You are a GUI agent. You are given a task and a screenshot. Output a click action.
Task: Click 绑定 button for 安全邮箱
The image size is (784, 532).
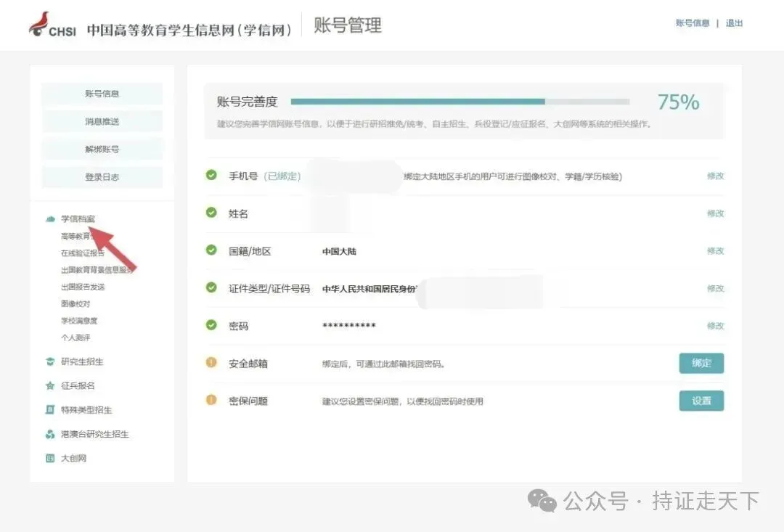point(701,363)
